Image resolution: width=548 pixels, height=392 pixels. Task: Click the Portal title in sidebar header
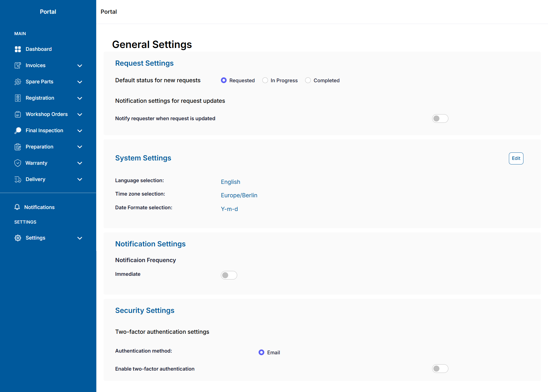[48, 12]
